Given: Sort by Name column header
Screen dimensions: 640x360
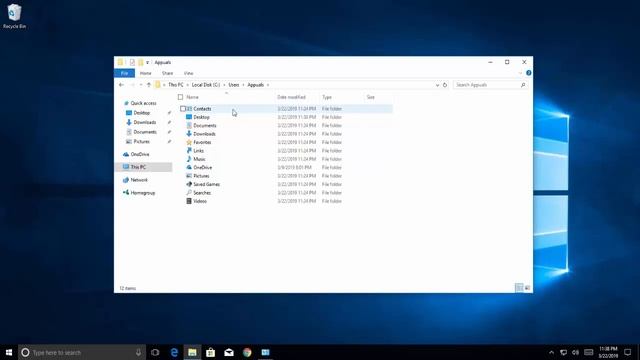Looking at the screenshot, I should coord(192,97).
